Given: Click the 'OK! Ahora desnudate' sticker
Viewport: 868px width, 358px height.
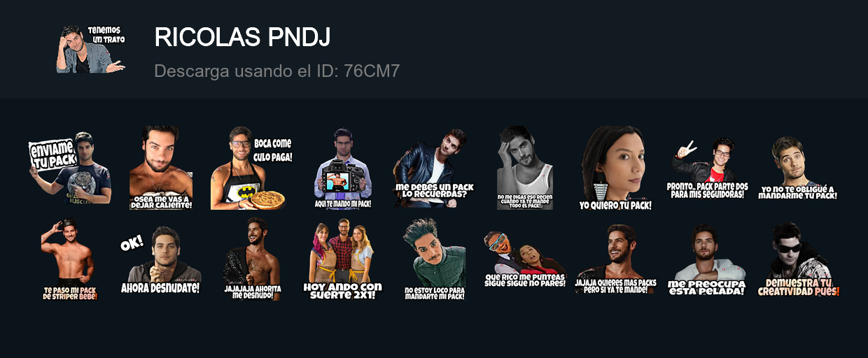Looking at the screenshot, I should [161, 259].
